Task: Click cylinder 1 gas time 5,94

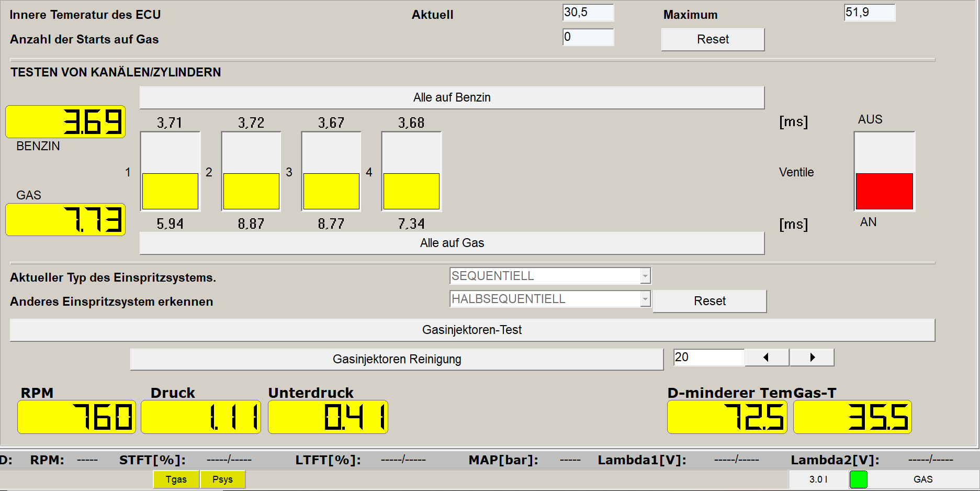Action: (x=170, y=224)
